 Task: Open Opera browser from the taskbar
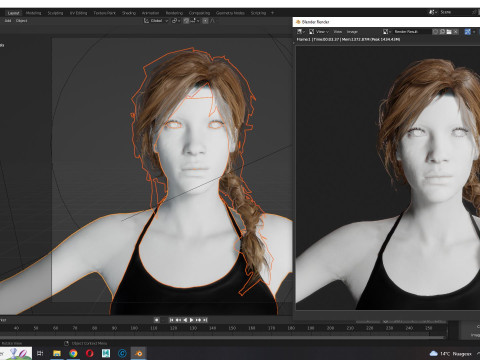pos(90,353)
